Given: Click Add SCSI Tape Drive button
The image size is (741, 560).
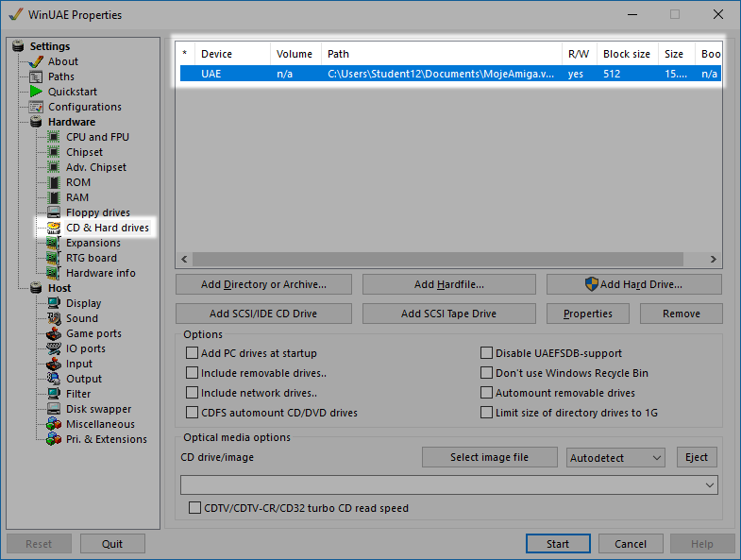Looking at the screenshot, I should coord(449,314).
